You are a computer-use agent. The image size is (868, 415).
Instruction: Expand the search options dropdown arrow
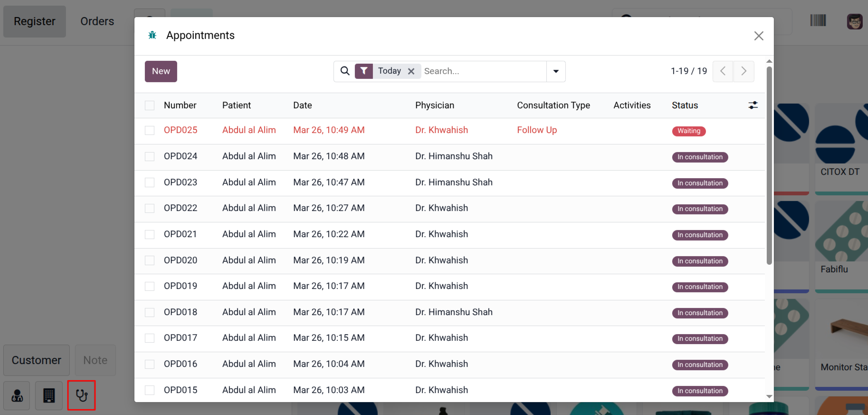(556, 71)
